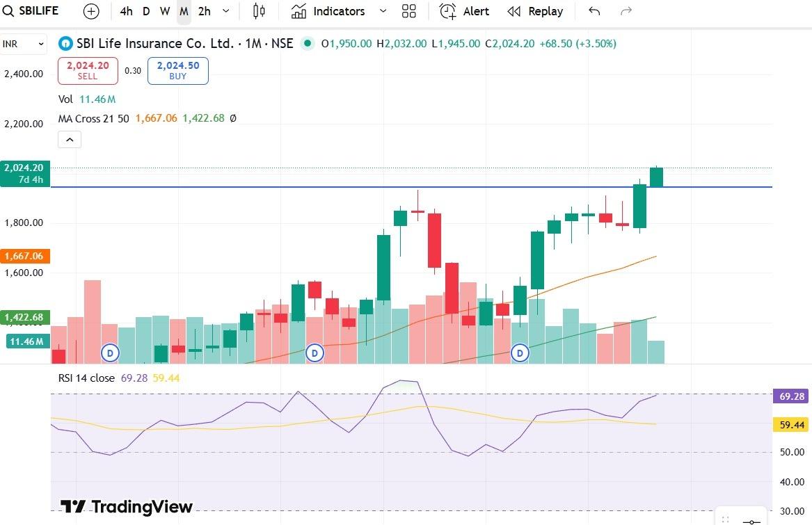Open the TradingView logo link
This screenshot has width=812, height=525.
click(127, 506)
